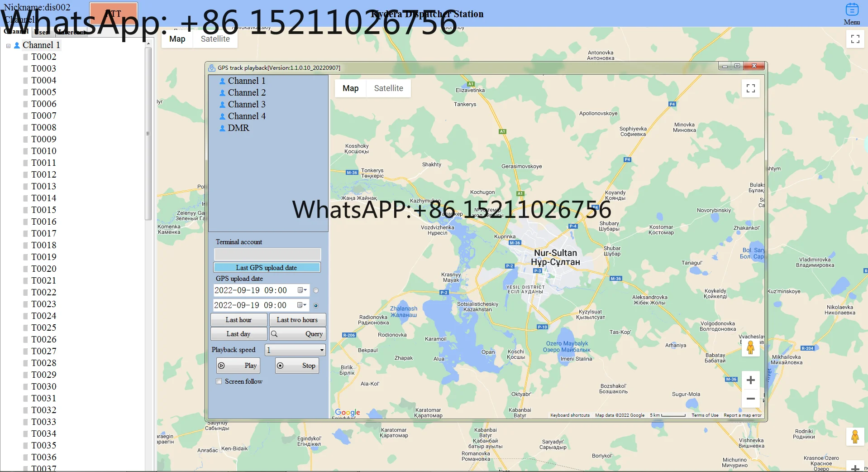Image resolution: width=868 pixels, height=472 pixels.
Task: Maximize the GPS track playback window
Action: pos(737,66)
